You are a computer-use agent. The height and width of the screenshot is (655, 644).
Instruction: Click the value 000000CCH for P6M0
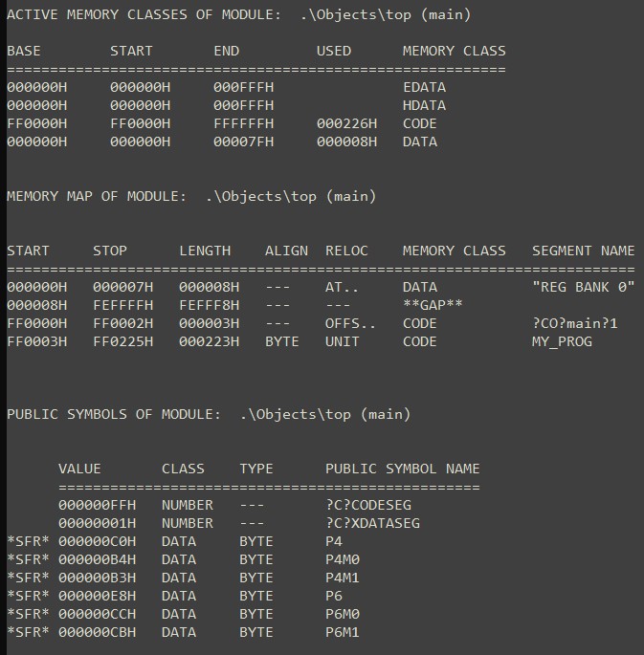pyautogui.click(x=97, y=614)
